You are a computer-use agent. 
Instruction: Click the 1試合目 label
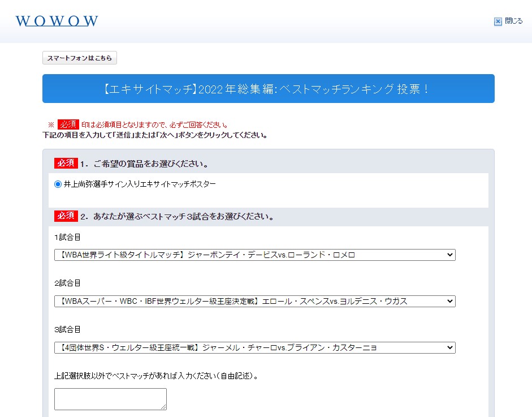click(67, 237)
